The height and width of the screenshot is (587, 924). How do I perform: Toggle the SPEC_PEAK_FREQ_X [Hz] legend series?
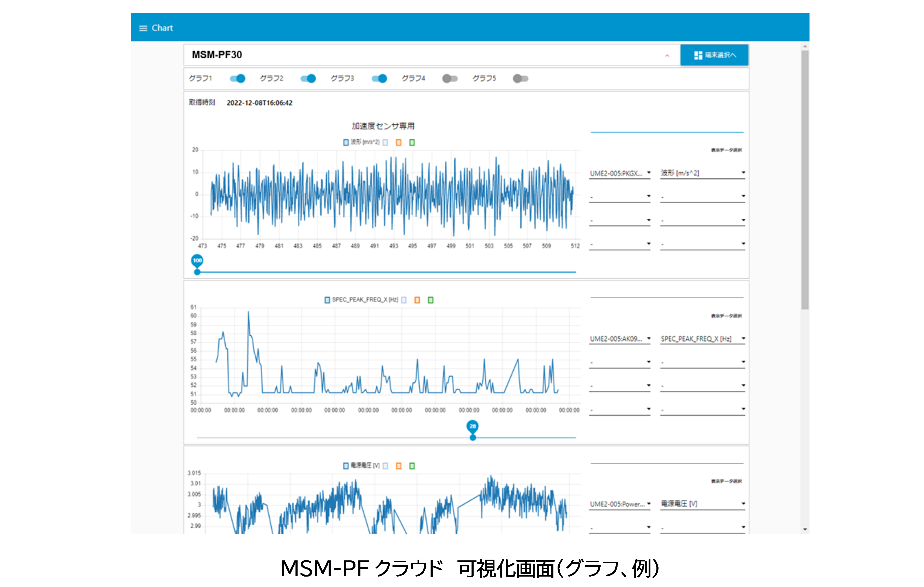point(361,300)
